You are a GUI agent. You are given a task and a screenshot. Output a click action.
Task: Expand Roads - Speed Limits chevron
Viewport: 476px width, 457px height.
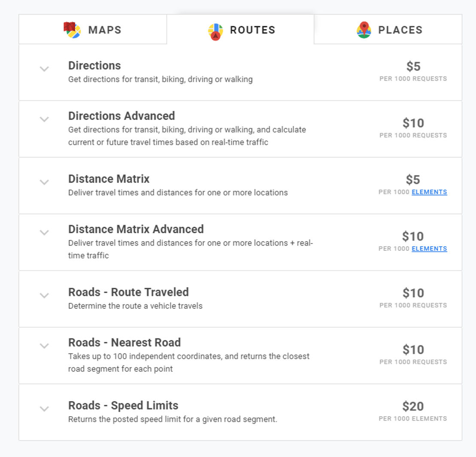[44, 409]
